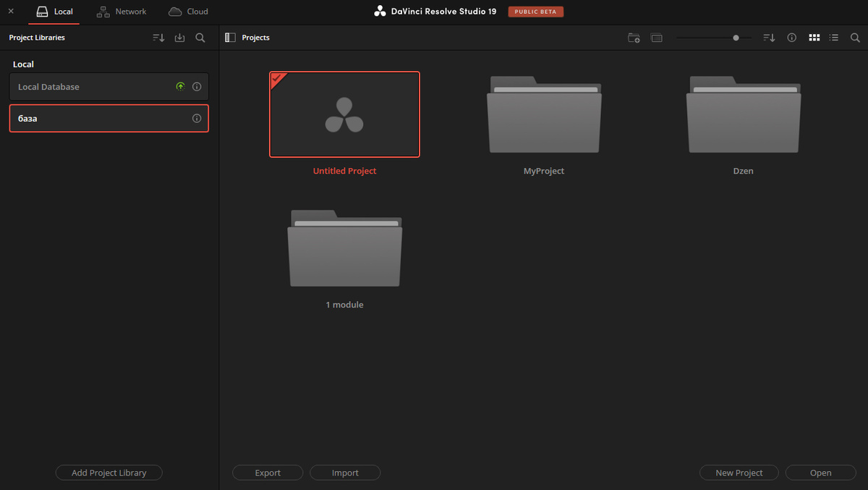Click the DaVinci Resolve Studio 19 logo title
Screen dimensions: 868x490
point(435,12)
